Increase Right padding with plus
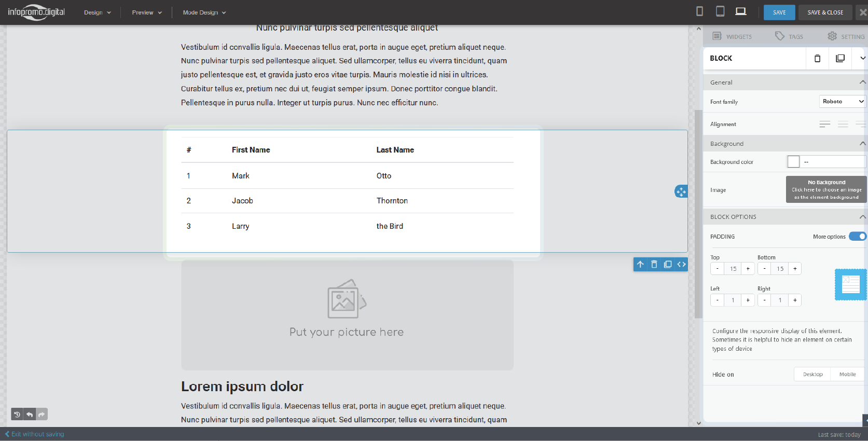Image resolution: width=868 pixels, height=441 pixels. click(795, 300)
